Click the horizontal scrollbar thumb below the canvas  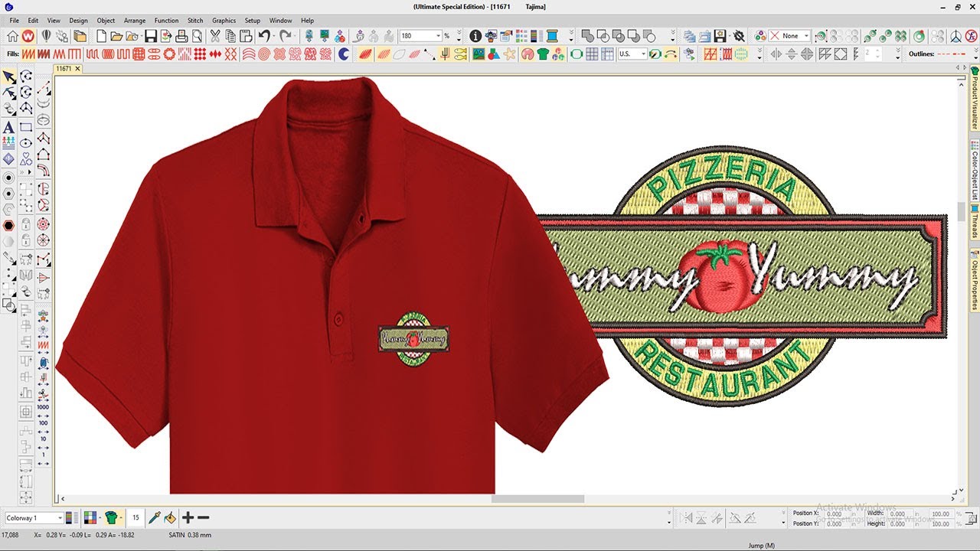pos(537,499)
